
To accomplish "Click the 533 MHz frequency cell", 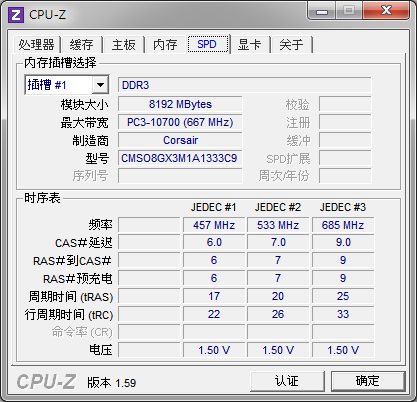I will pyautogui.click(x=278, y=225).
